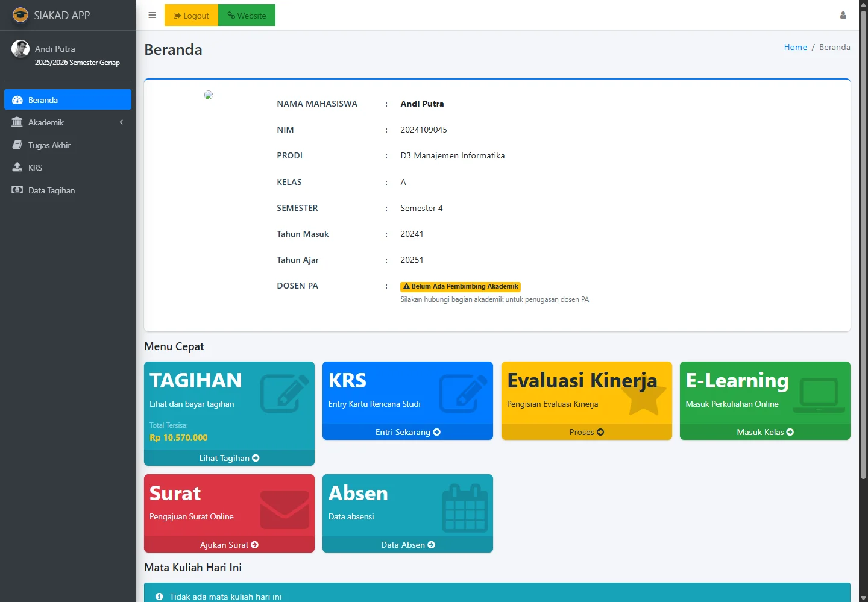Click the user profile icon in top bar
868x602 pixels.
tap(843, 16)
